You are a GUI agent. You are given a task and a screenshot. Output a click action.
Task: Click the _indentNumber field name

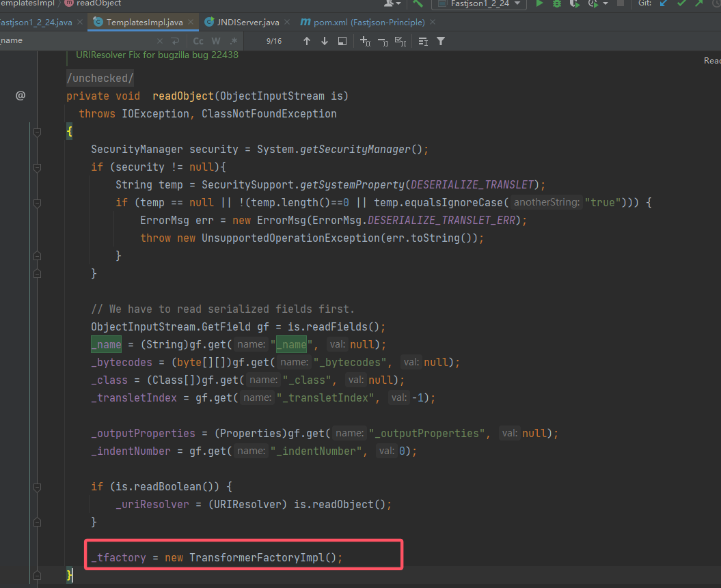(131, 451)
